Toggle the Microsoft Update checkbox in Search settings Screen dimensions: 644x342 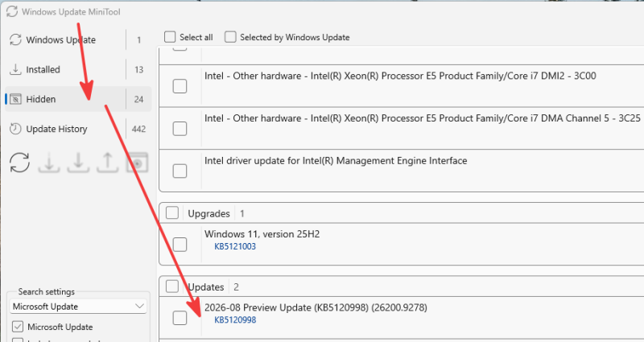(x=18, y=327)
